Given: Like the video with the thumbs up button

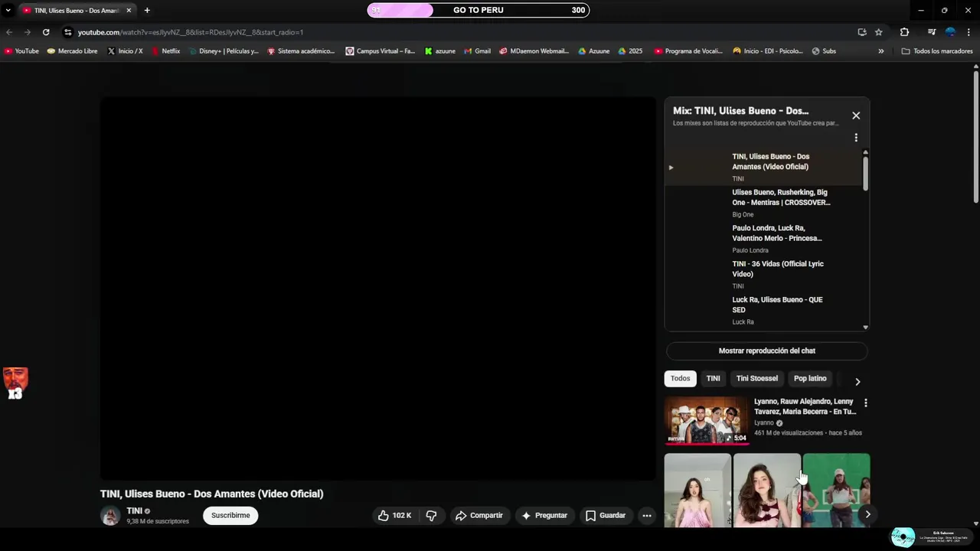Looking at the screenshot, I should point(394,516).
